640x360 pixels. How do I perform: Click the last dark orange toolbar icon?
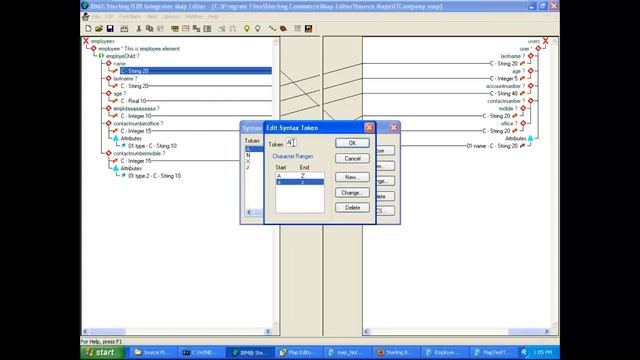tap(309, 29)
